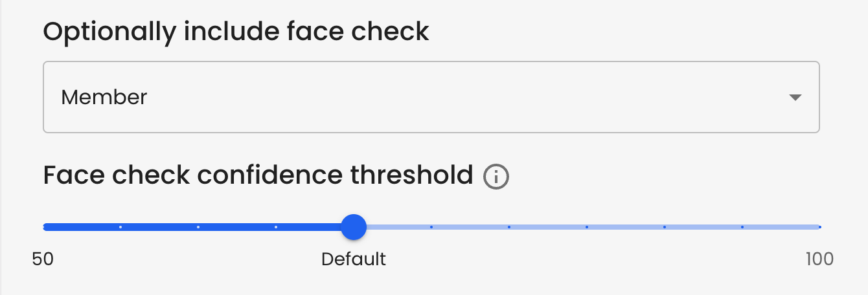Click the '50' slider minimum label
Viewport: 868px width, 295px height.
click(43, 259)
